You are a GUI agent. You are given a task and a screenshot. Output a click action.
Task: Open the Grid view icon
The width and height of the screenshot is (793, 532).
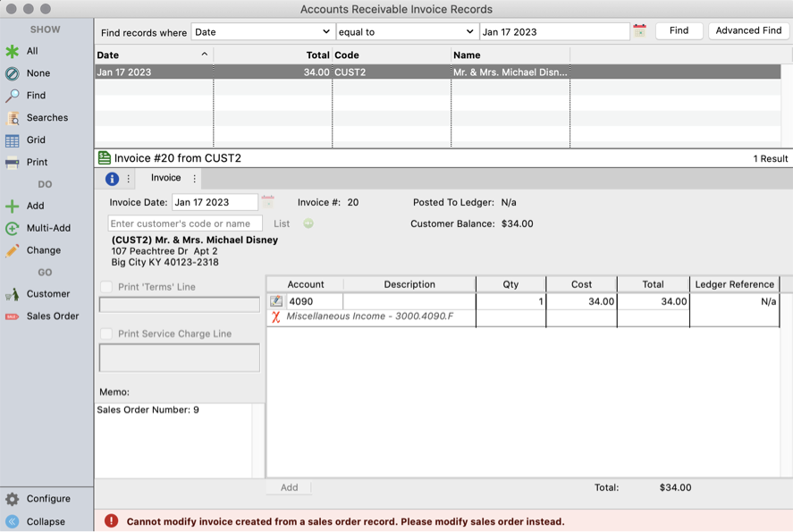coord(13,140)
